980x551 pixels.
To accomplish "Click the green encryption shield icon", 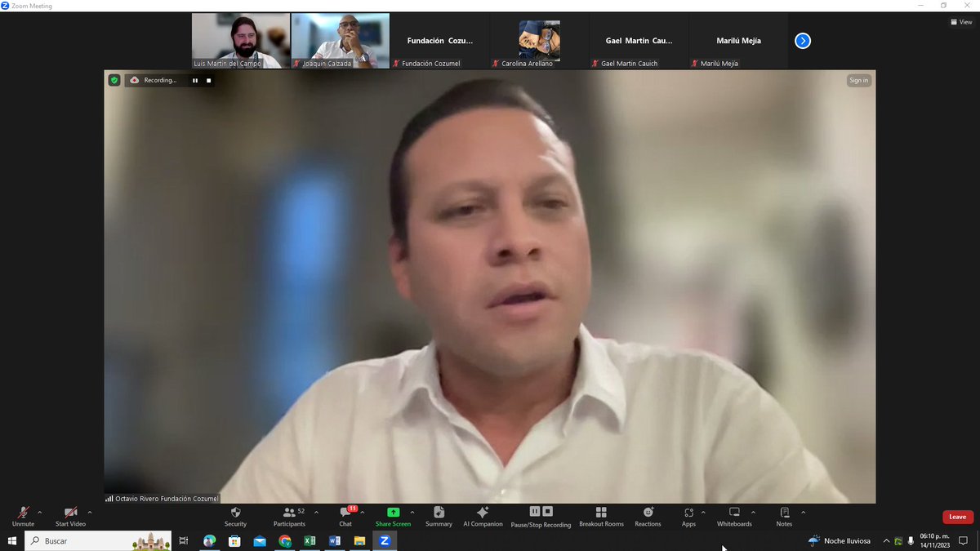I will click(x=114, y=80).
